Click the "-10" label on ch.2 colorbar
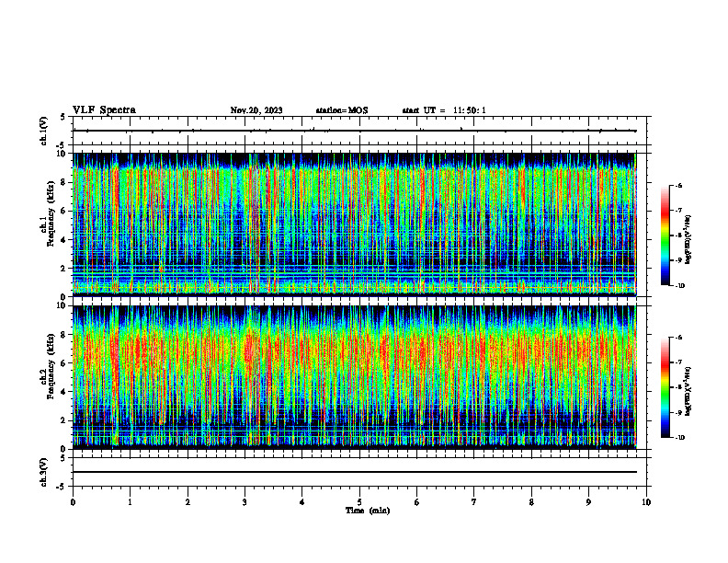This screenshot has width=728, height=563. coord(679,438)
